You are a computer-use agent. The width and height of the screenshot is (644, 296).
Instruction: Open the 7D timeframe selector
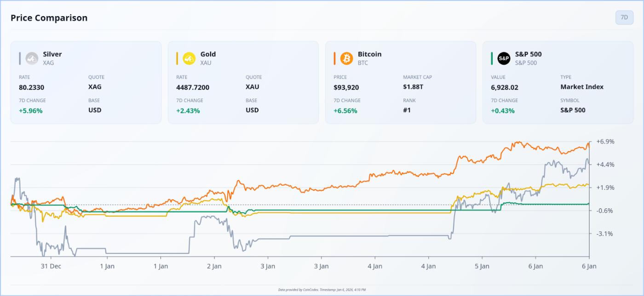tap(624, 17)
